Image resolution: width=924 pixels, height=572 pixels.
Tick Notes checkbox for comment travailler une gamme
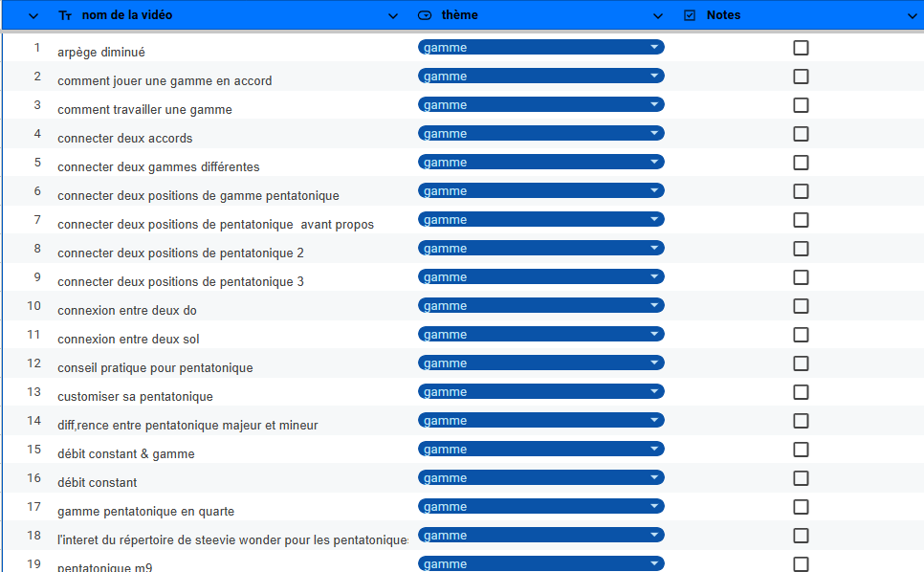click(801, 105)
